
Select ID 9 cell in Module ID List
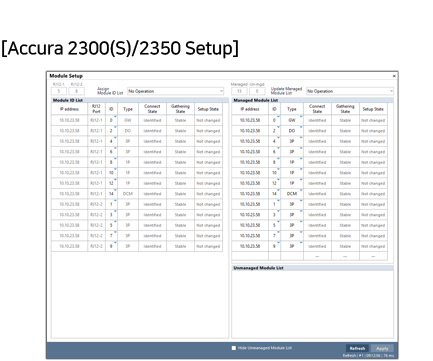[x=111, y=246]
